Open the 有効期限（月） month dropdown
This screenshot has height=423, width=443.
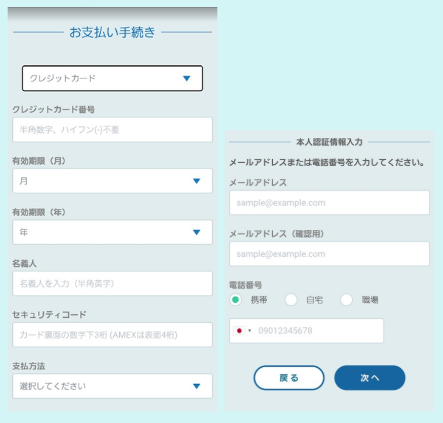pos(112,181)
